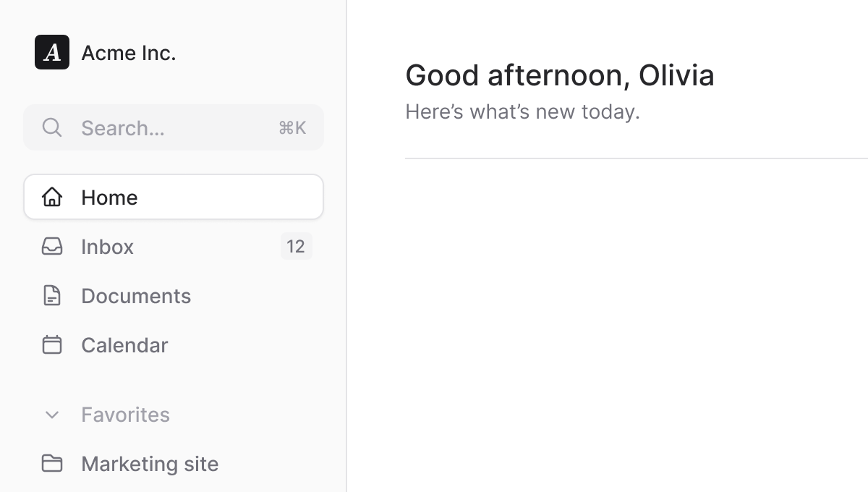
Task: Open the Documents page
Action: click(136, 296)
